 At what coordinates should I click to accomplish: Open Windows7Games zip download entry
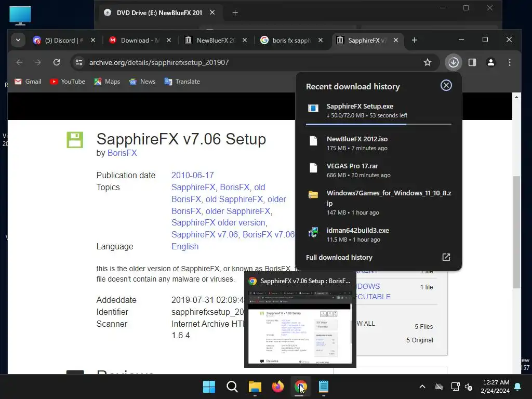coord(379,202)
